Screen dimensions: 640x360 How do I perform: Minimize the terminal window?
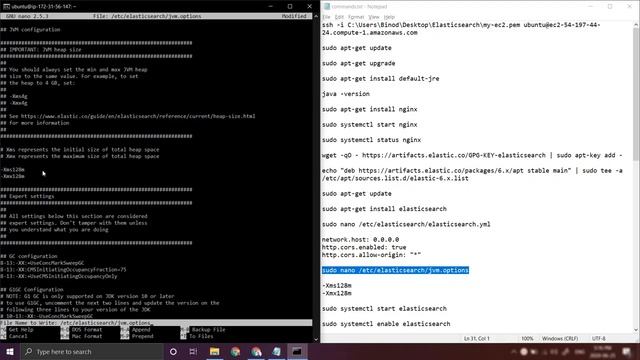coord(271,7)
